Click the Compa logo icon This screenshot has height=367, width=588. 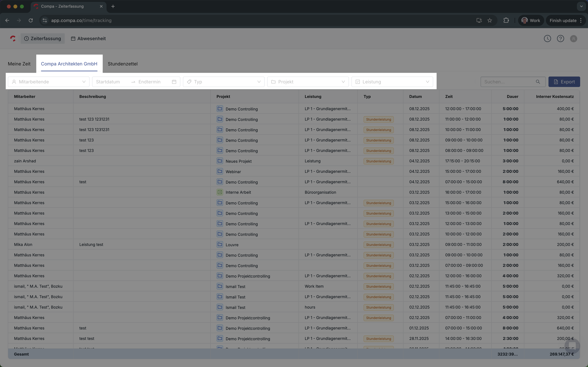(x=13, y=38)
